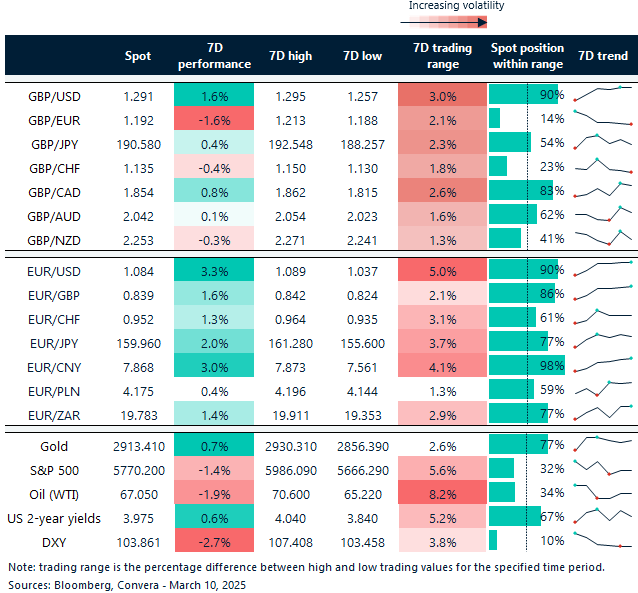Click the GBP/USD 7D trend sparkline
638x593 pixels.
pyautogui.click(x=603, y=93)
